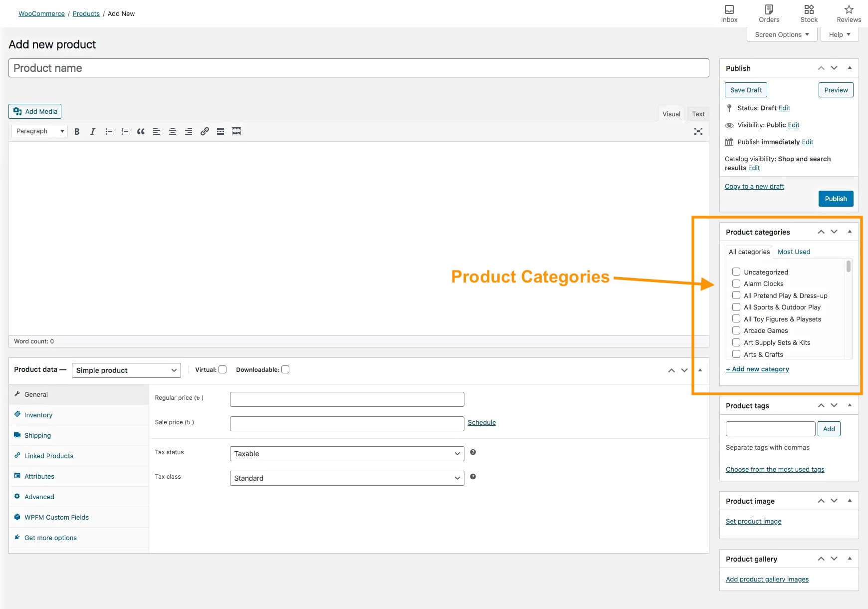Tick the Downloadable checkbox

point(285,369)
